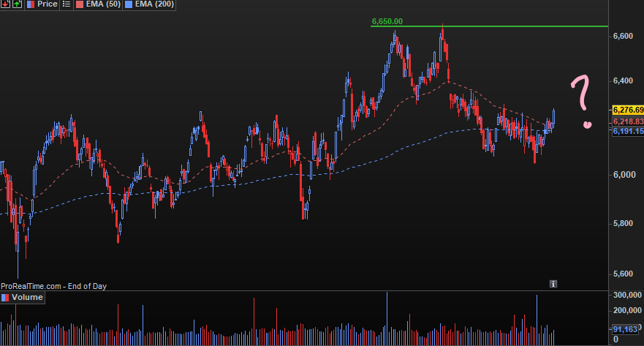Click the 6,600 price axis label
Viewport: 644px width, 346px height.
(x=623, y=36)
